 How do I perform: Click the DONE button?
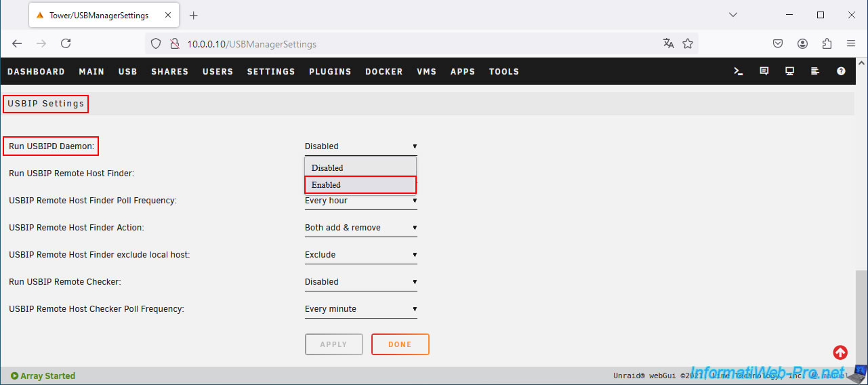click(400, 344)
